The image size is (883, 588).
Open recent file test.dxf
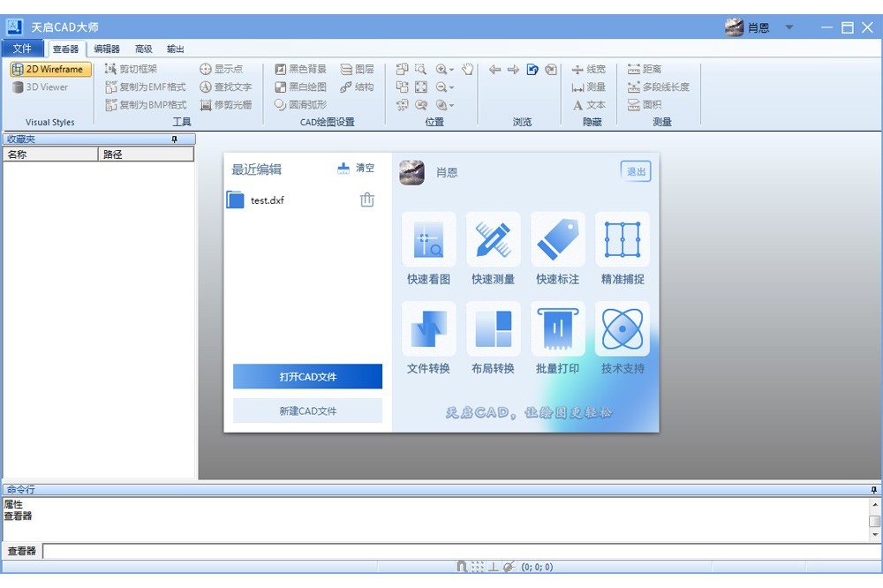(267, 200)
